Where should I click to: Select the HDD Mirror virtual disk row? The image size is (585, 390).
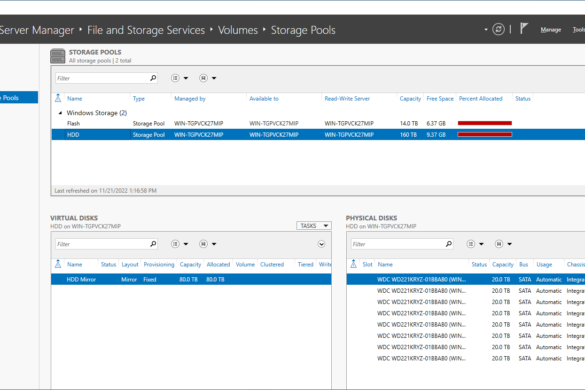pyautogui.click(x=191, y=279)
